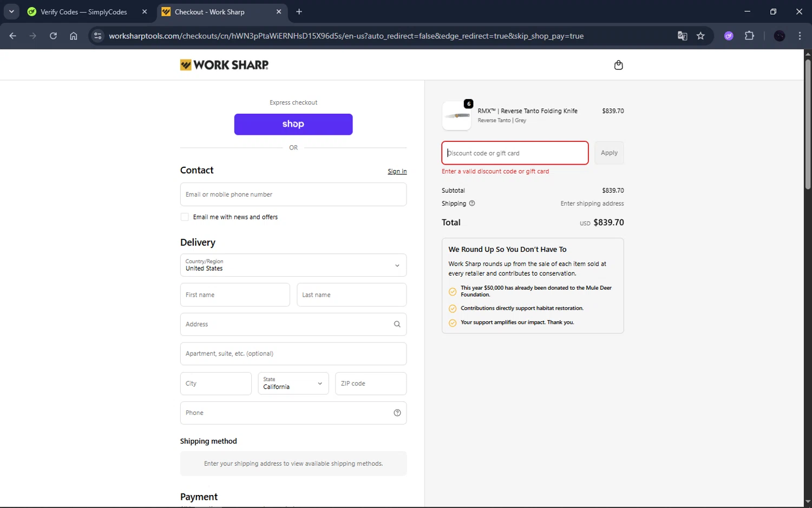Click the translate page icon
Viewport: 812px width, 508px height.
pos(682,36)
